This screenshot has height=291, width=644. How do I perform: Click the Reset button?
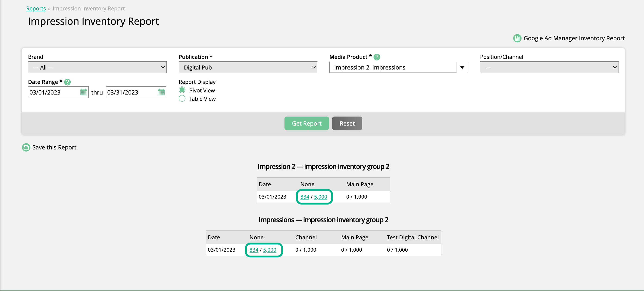pos(347,123)
